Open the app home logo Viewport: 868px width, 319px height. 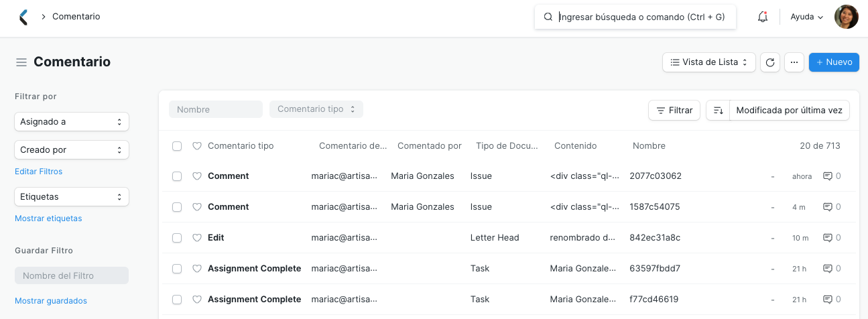click(x=23, y=17)
